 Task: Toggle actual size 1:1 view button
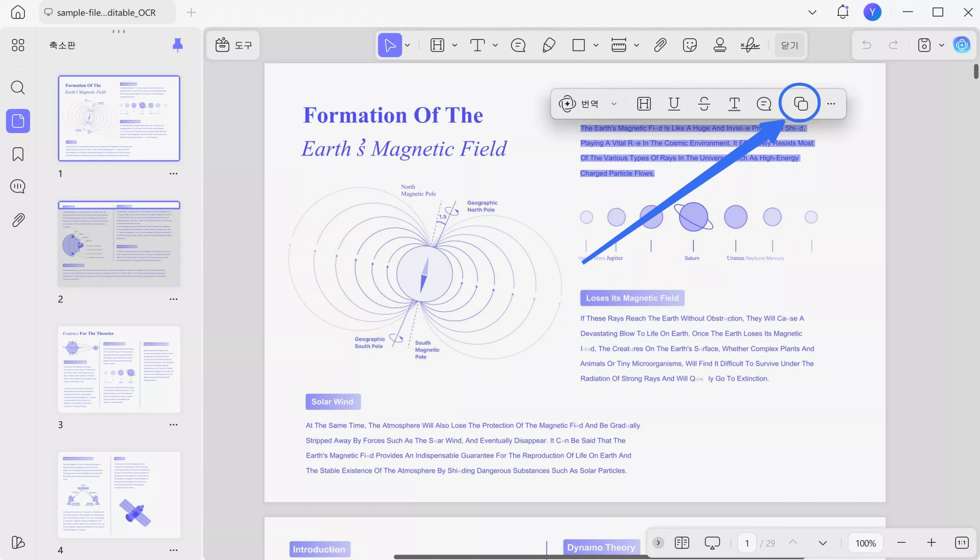(x=962, y=543)
